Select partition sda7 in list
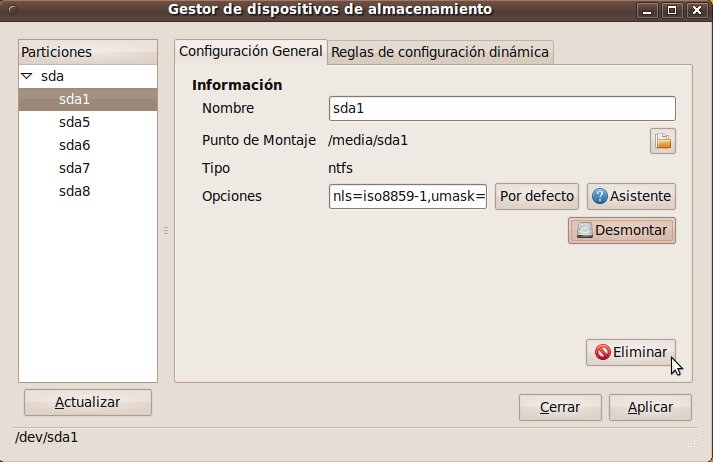The height and width of the screenshot is (462, 713). point(88,168)
